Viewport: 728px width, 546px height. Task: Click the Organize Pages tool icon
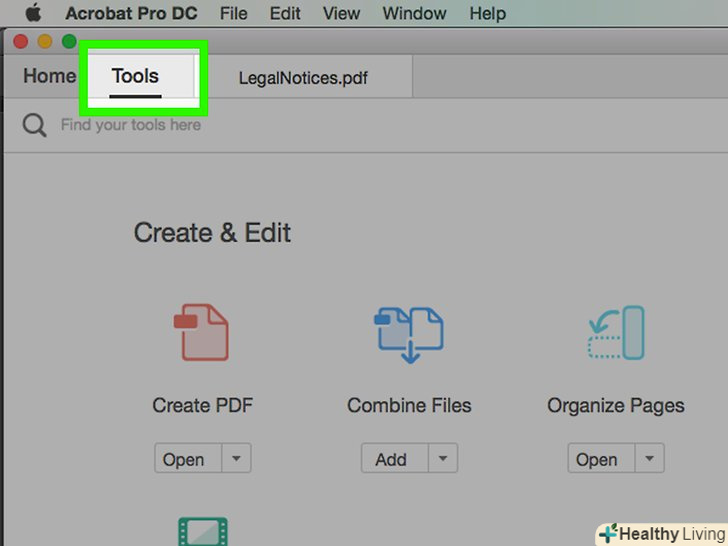[616, 332]
